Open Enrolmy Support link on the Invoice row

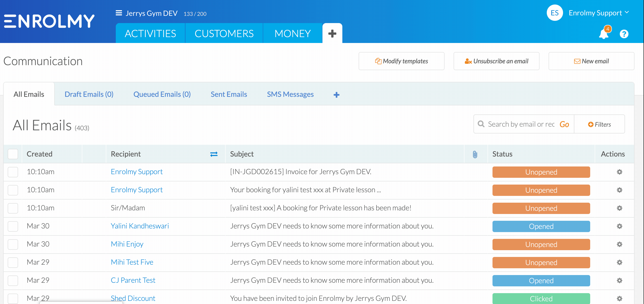(137, 172)
